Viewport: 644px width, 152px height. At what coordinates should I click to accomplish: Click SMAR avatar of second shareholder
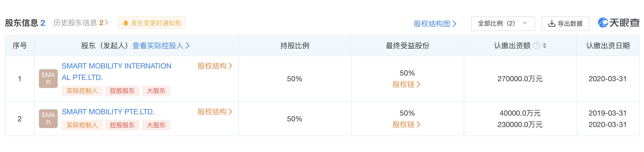point(48,119)
